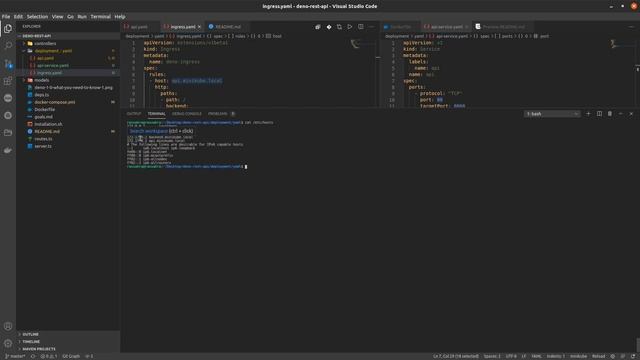Image resolution: width=640 pixels, height=360 pixels.
Task: Open the Go menu
Action: click(70, 17)
